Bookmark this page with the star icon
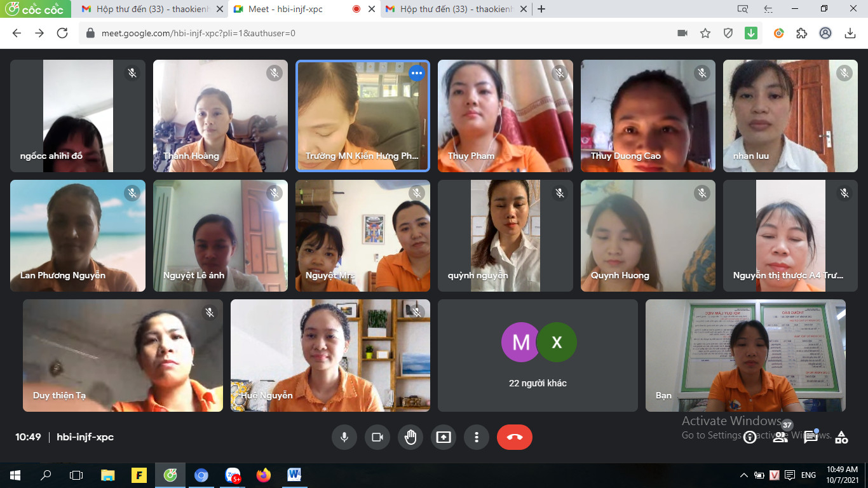 pyautogui.click(x=705, y=33)
